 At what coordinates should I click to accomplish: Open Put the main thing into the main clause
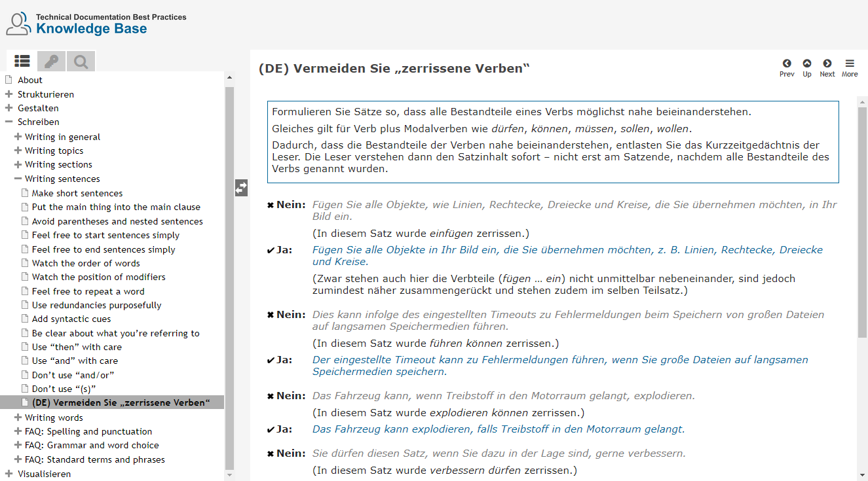tap(116, 207)
